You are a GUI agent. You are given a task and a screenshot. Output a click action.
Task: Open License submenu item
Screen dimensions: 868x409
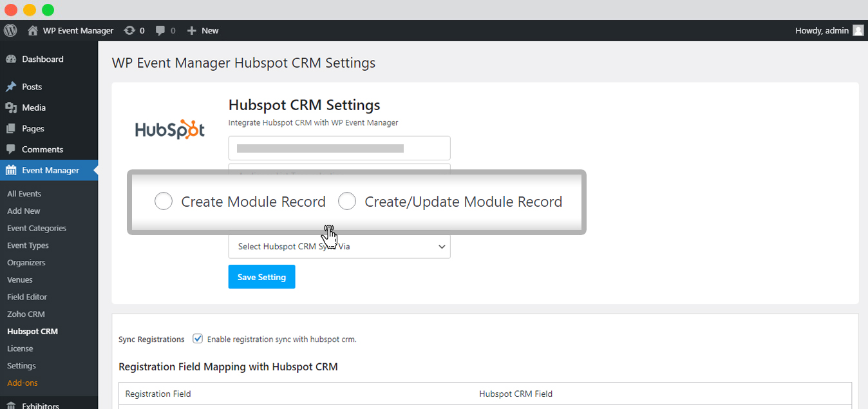click(x=20, y=349)
